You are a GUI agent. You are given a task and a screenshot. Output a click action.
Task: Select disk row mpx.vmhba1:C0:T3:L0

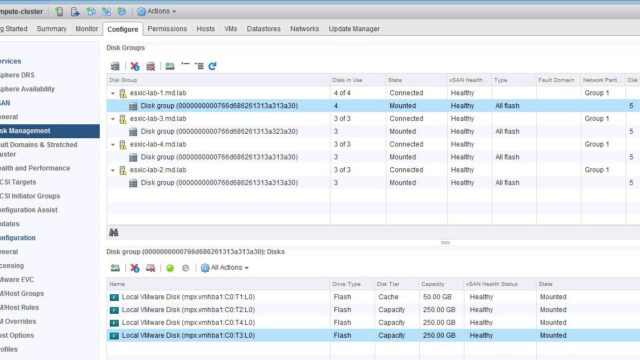point(373,336)
